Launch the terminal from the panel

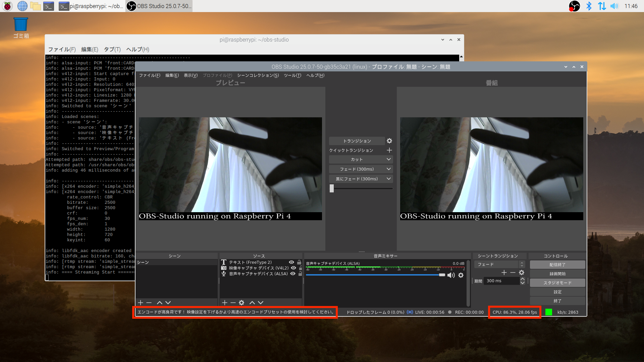point(49,6)
